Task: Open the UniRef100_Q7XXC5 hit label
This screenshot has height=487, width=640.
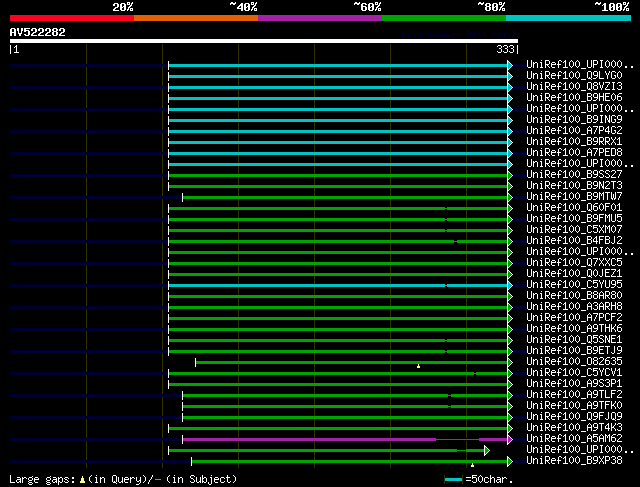Action: click(x=573, y=262)
